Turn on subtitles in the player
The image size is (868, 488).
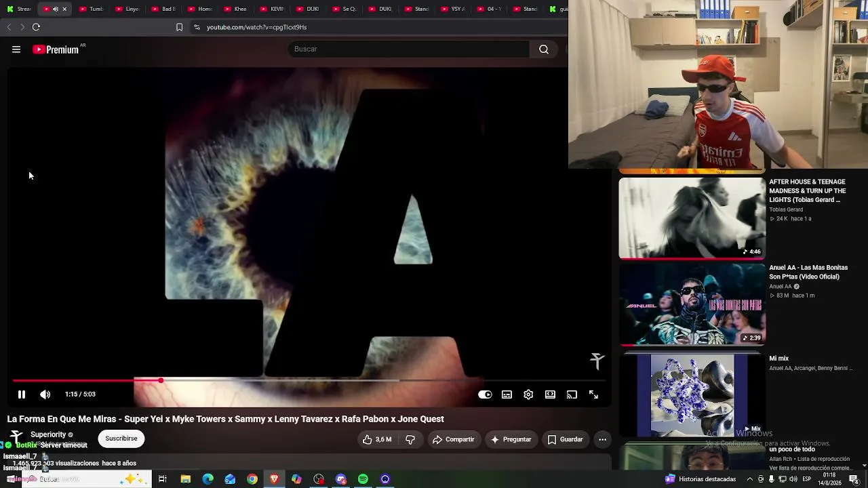[507, 394]
